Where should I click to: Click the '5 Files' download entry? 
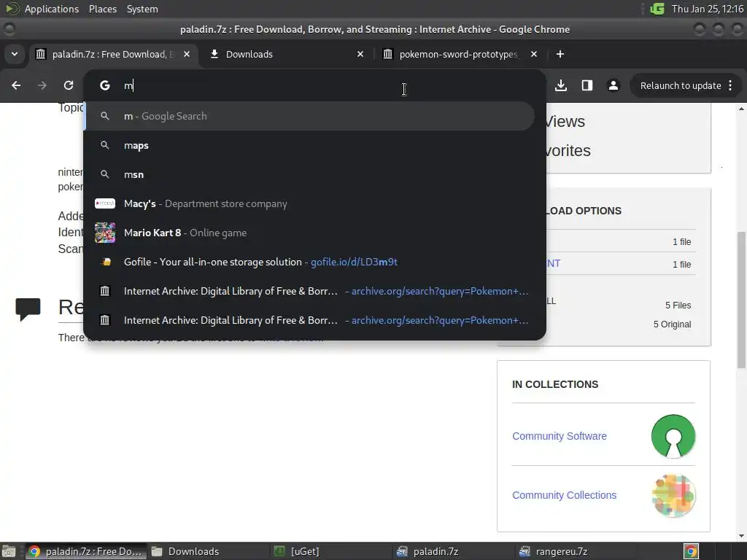pyautogui.click(x=678, y=306)
